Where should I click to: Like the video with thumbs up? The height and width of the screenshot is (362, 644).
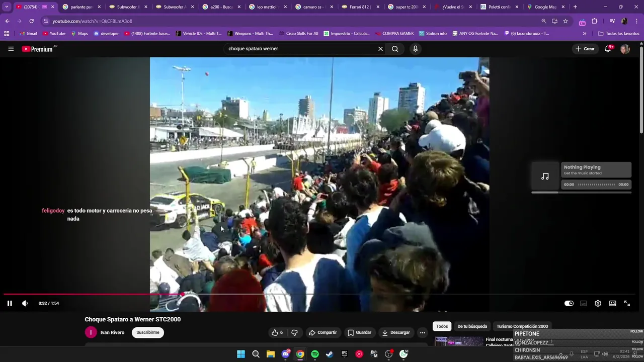[x=277, y=332]
